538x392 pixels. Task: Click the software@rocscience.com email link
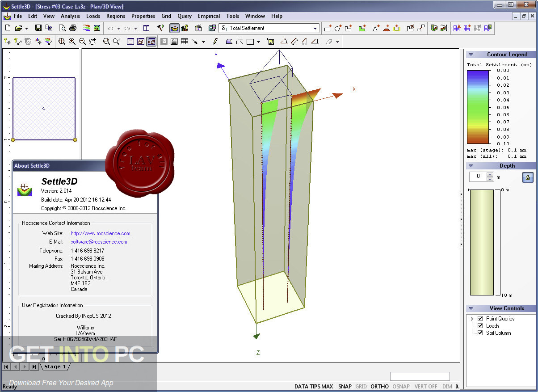(99, 242)
